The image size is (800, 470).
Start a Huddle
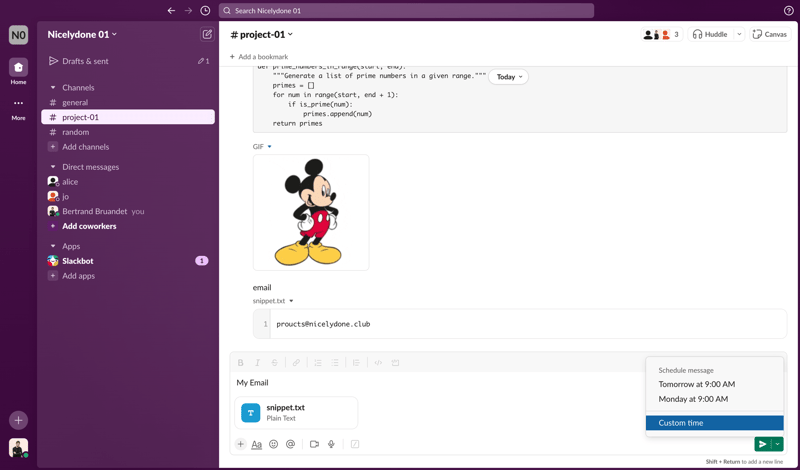click(710, 34)
